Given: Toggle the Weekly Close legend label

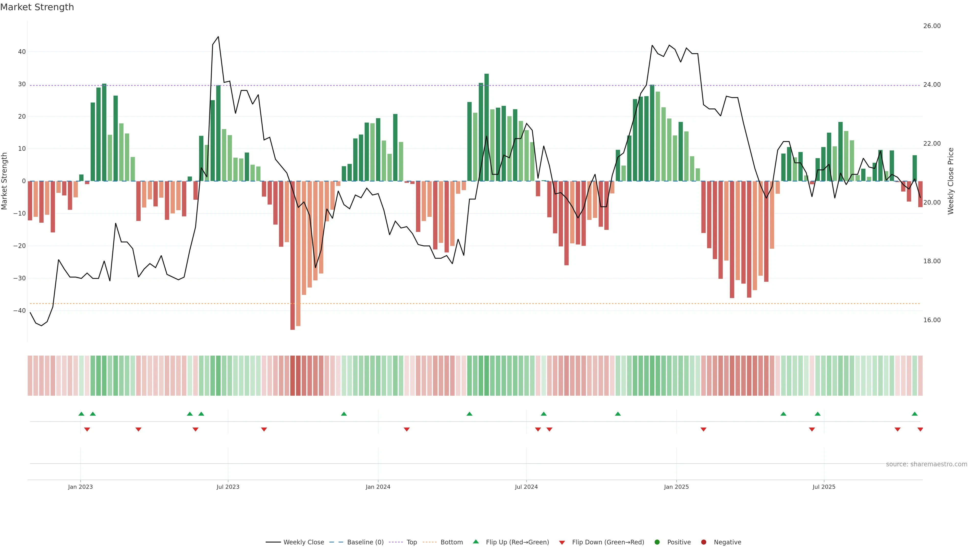Looking at the screenshot, I should click(x=304, y=542).
